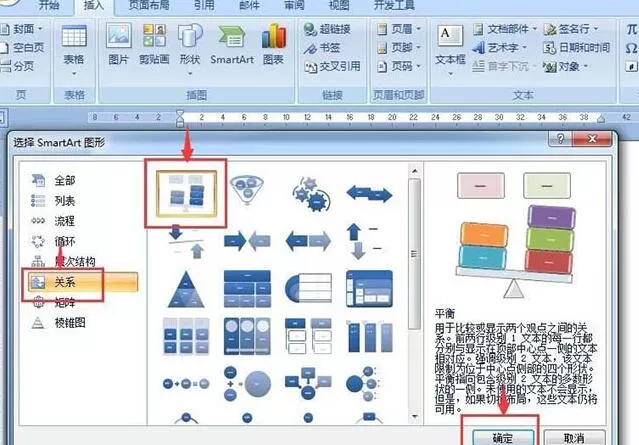Insert a 图表 chart
This screenshot has height=445, width=639.
coord(273,44)
